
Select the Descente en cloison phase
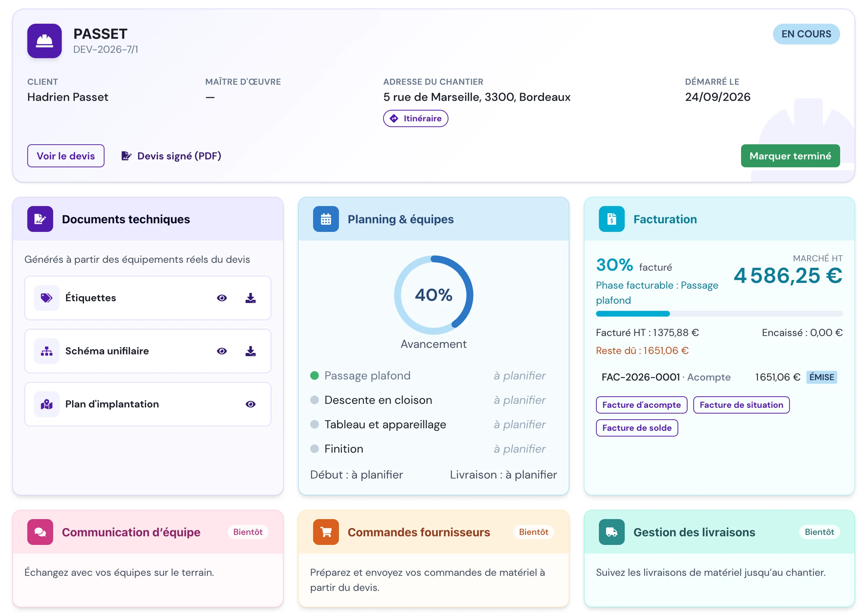433,400
